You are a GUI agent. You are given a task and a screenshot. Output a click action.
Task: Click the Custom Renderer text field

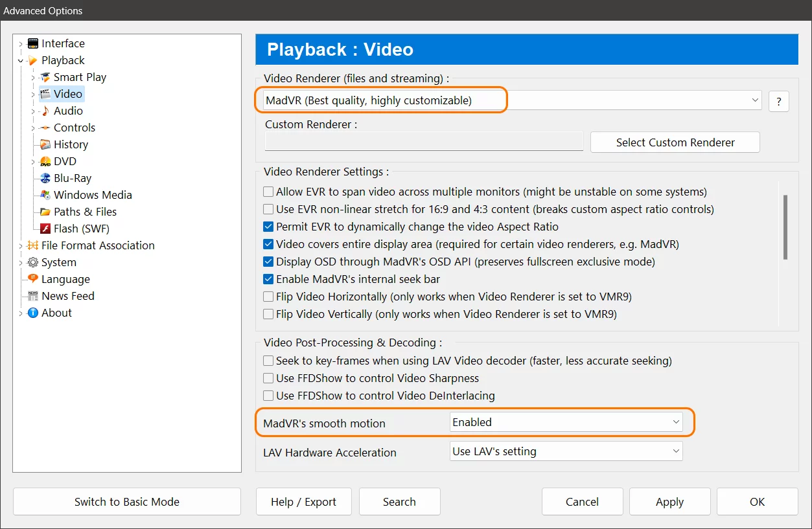pos(424,142)
